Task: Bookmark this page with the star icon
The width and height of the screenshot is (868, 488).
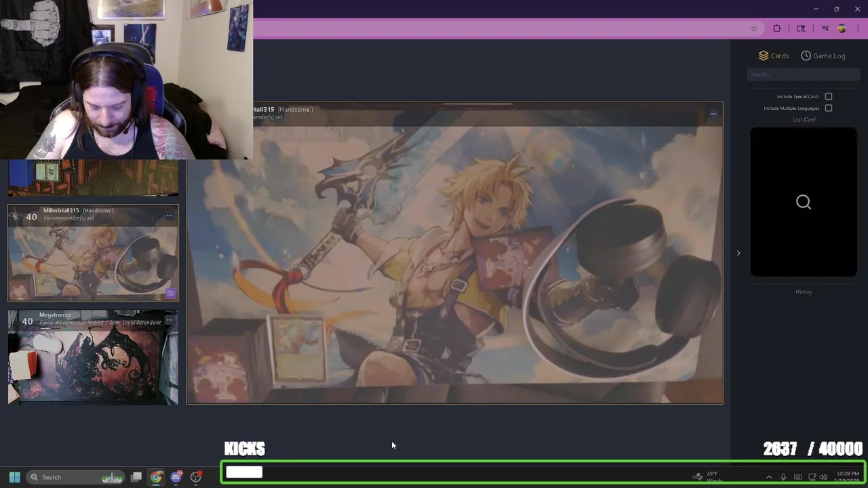Action: coord(753,28)
